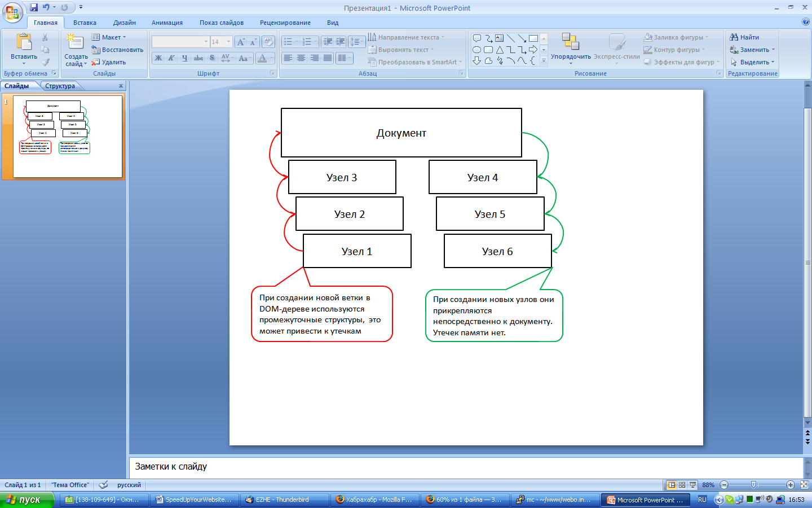This screenshot has height=508, width=812.
Task: Toggle italic (К) formatting
Action: click(x=171, y=58)
